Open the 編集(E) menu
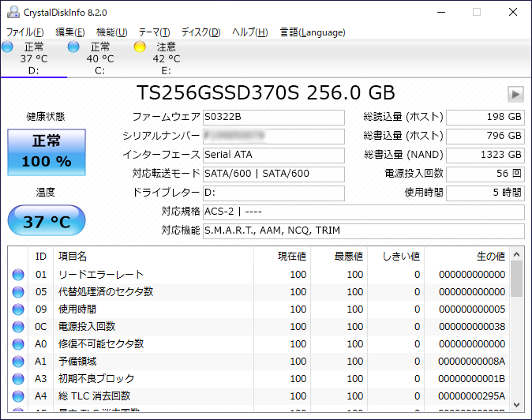Screen dimensions: 532x420 pyautogui.click(x=70, y=32)
